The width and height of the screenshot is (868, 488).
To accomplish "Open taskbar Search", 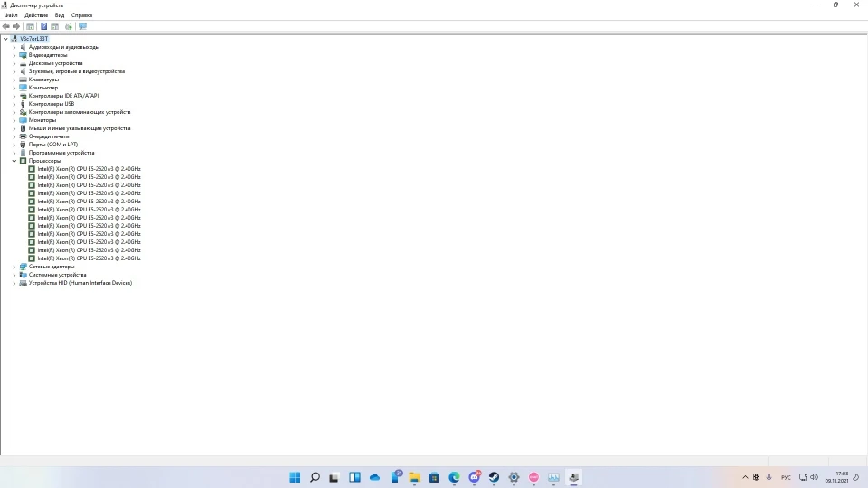I will point(315,477).
